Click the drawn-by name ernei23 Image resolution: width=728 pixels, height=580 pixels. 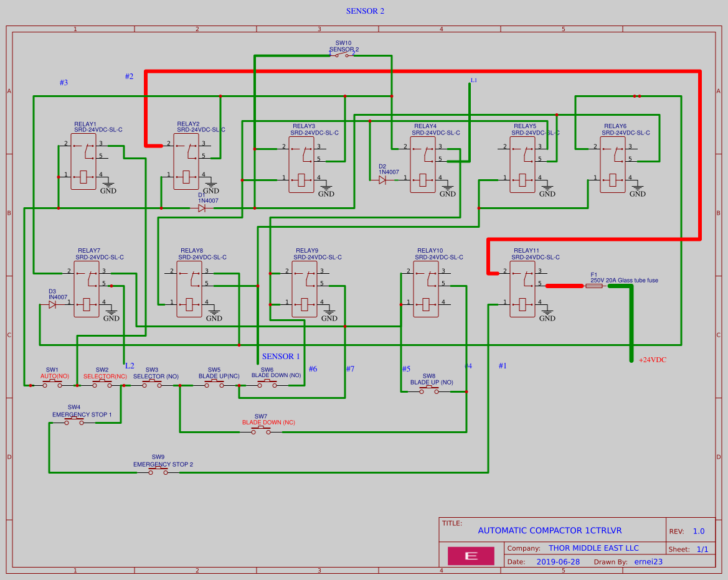(647, 561)
